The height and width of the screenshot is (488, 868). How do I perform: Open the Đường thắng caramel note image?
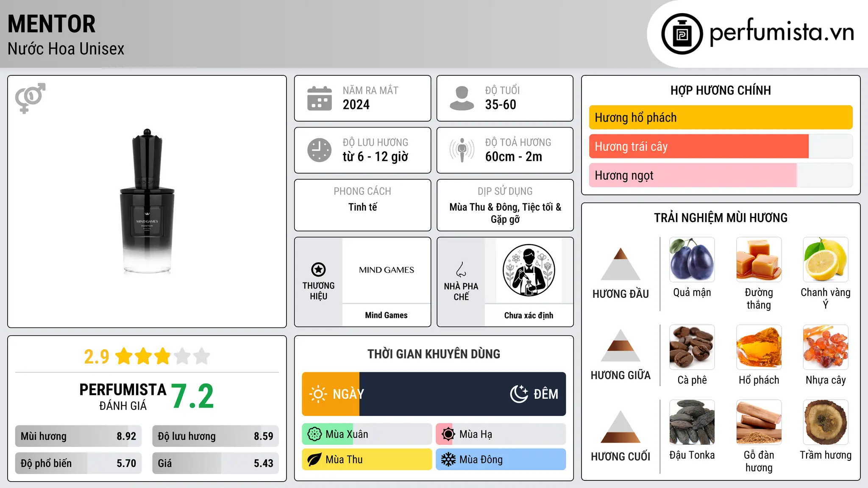coord(759,260)
